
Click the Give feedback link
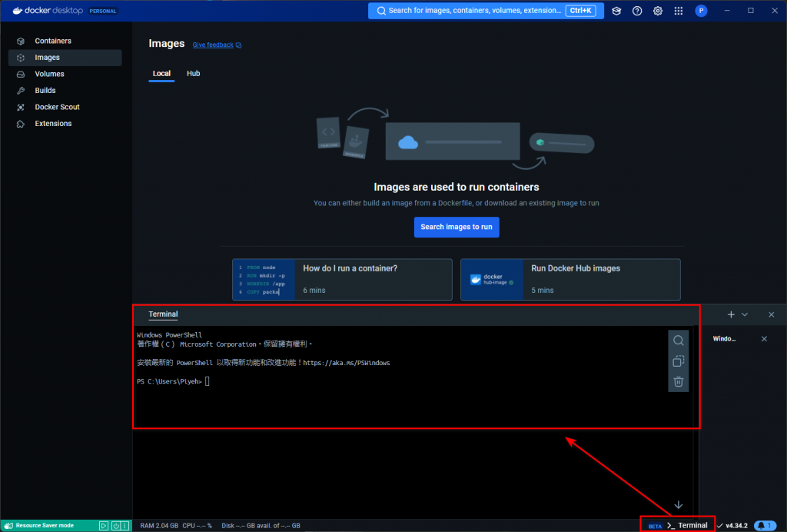(217, 45)
